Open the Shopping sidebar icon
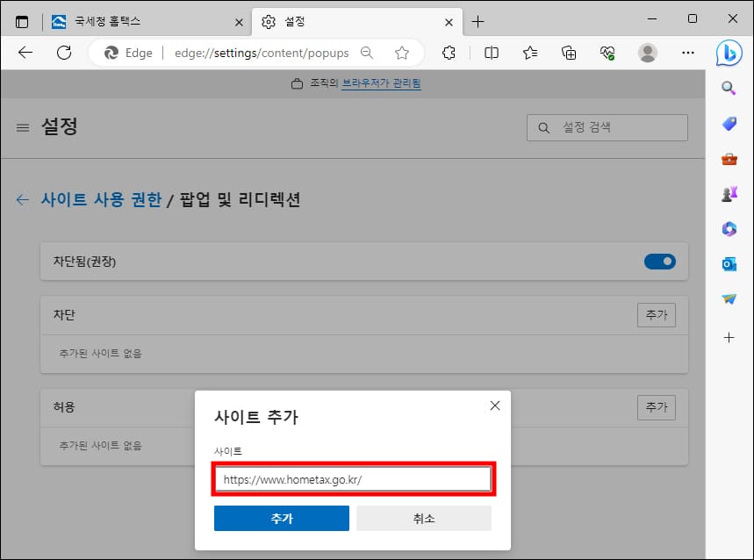 click(x=729, y=123)
